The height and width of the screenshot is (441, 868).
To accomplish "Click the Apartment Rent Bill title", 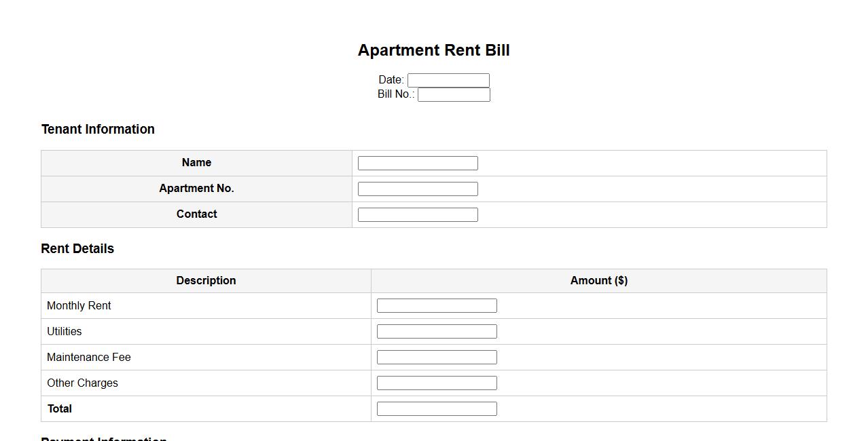I will click(x=433, y=50).
